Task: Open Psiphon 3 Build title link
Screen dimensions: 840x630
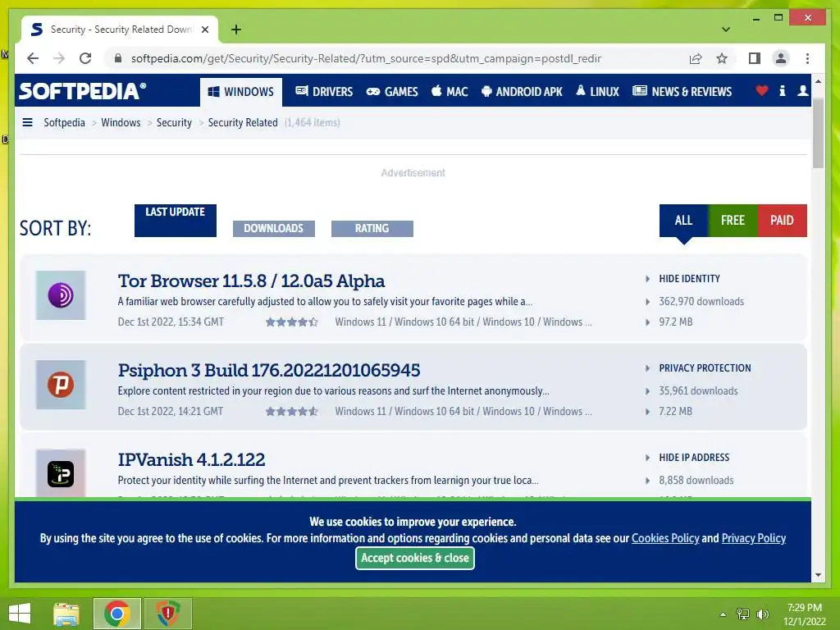Action: (269, 371)
